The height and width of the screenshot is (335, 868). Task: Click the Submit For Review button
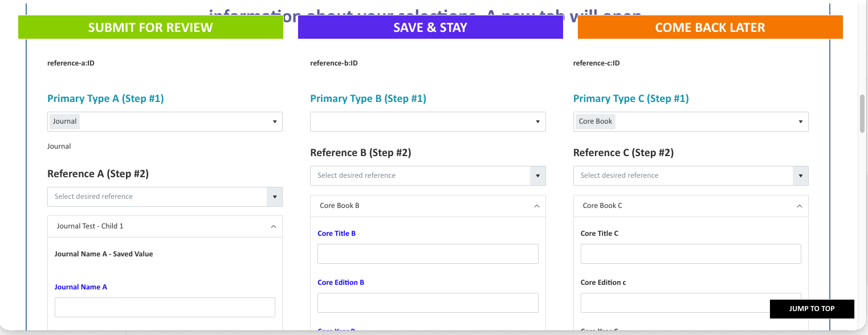[x=150, y=27]
